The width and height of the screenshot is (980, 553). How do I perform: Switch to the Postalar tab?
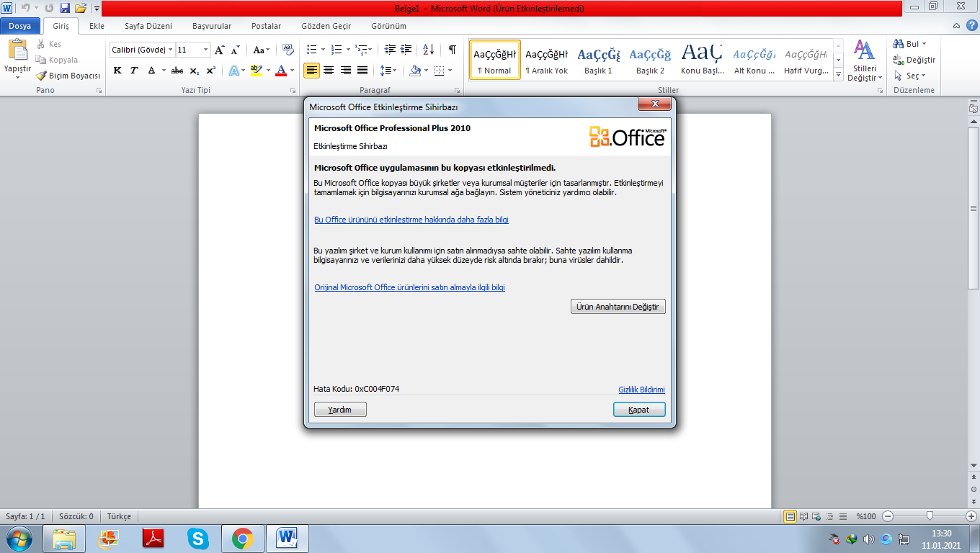pos(266,26)
